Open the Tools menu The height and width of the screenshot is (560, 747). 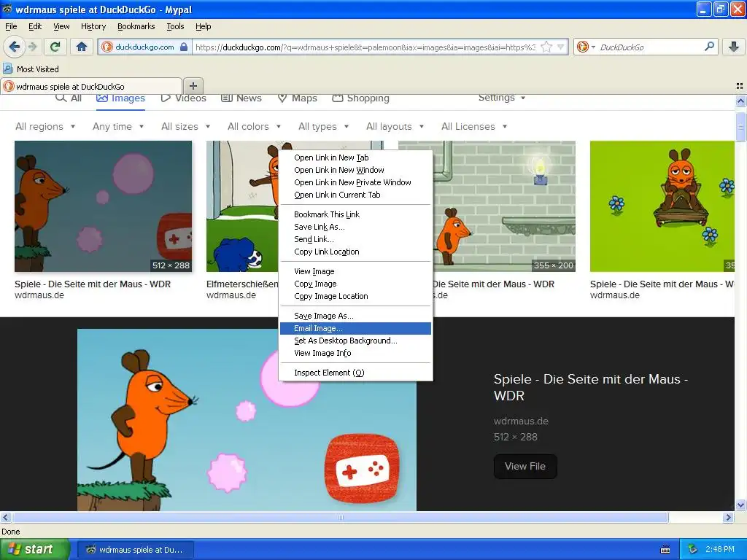coord(175,26)
